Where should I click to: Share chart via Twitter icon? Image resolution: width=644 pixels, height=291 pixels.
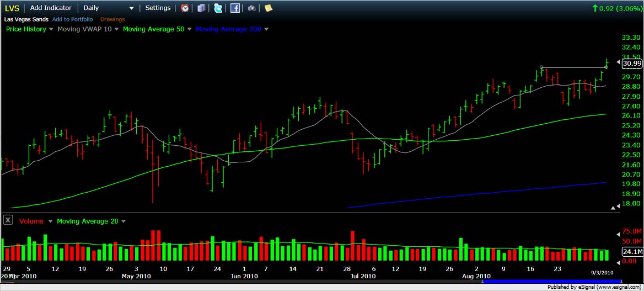(x=218, y=8)
